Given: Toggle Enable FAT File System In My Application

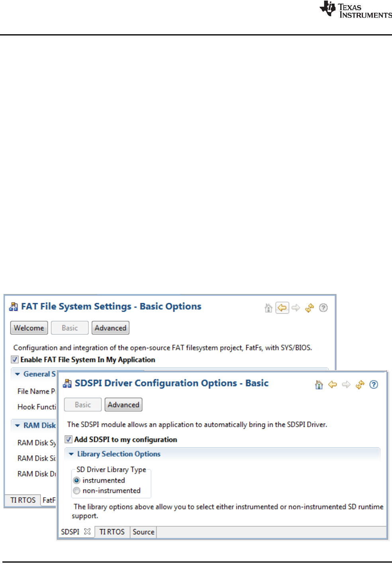Looking at the screenshot, I should click(15, 359).
